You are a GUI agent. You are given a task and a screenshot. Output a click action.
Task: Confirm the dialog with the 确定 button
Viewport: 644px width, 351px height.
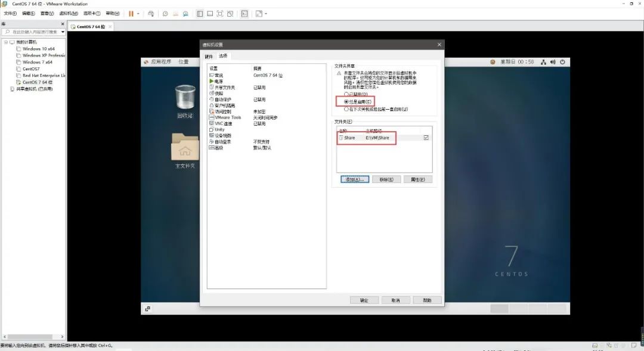click(364, 300)
